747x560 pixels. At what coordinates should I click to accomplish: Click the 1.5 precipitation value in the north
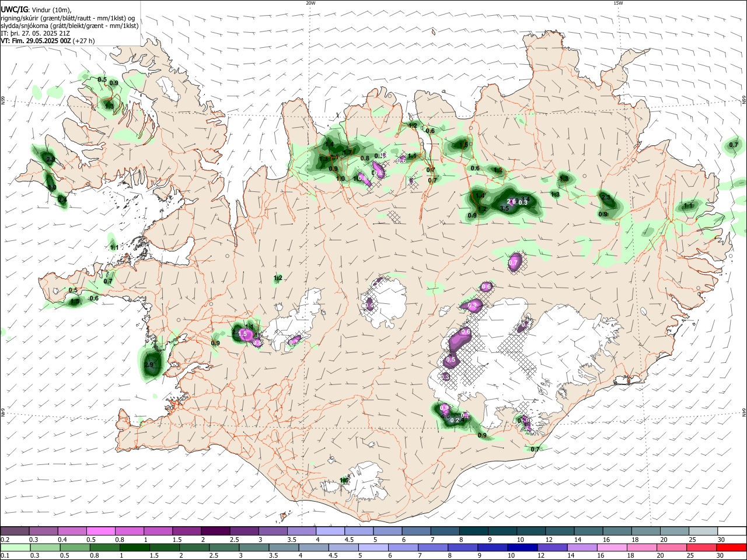[464, 144]
